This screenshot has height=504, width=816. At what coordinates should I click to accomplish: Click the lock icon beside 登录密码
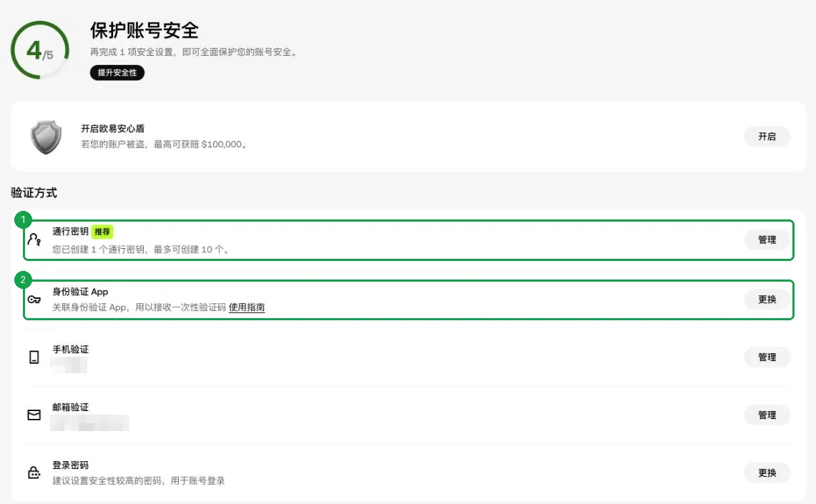34,473
